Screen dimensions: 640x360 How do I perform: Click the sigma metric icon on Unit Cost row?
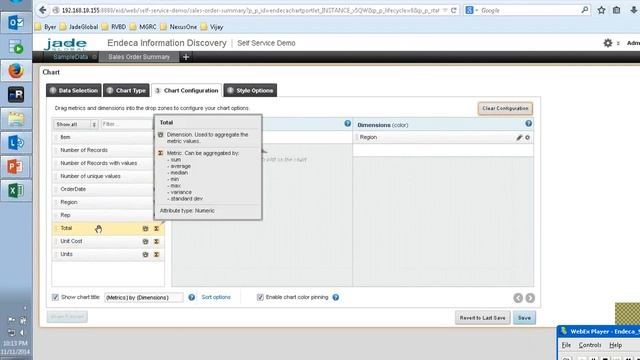tap(156, 242)
